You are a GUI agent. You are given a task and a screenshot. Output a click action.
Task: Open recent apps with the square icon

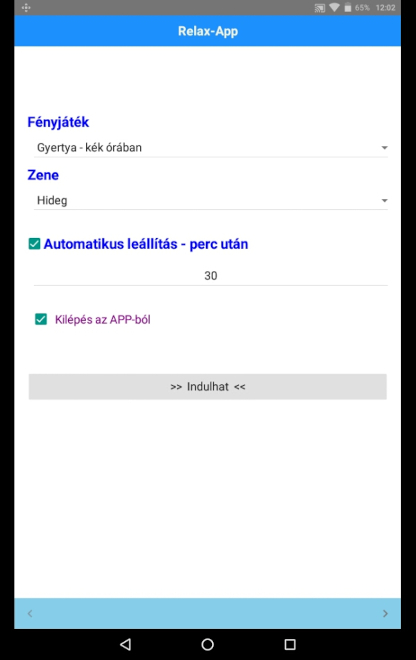pos(290,644)
